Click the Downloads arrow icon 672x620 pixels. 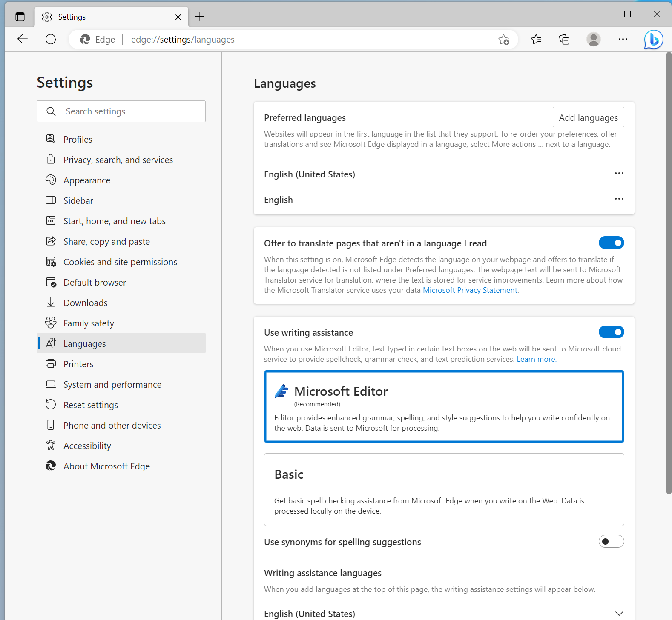pyautogui.click(x=51, y=303)
